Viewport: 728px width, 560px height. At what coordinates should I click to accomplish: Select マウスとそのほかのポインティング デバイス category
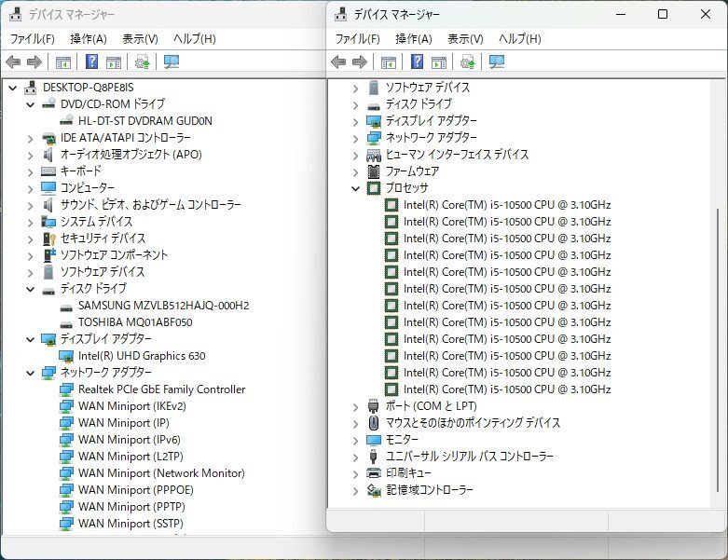(474, 423)
